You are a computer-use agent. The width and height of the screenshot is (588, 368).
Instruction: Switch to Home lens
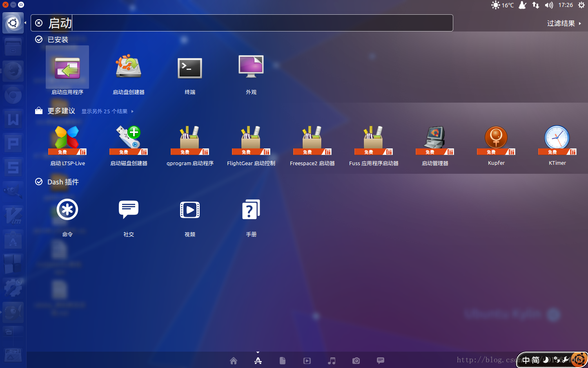234,361
